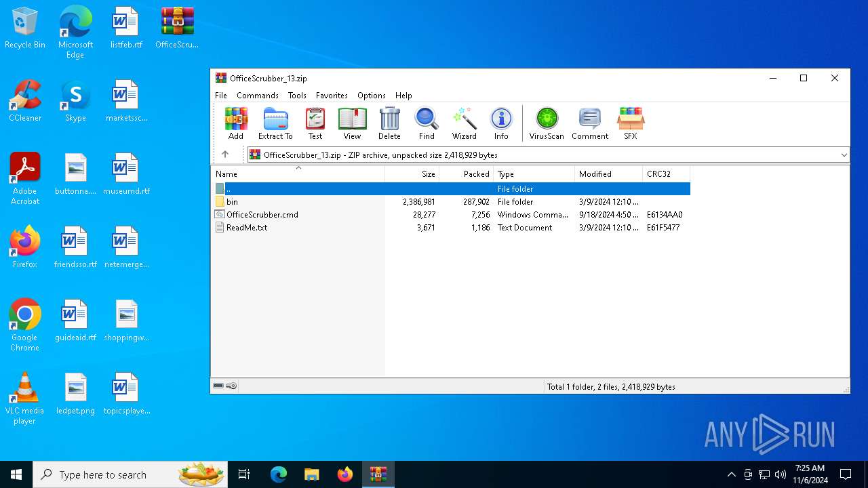Open the Help menu
The width and height of the screenshot is (868, 488).
click(403, 96)
